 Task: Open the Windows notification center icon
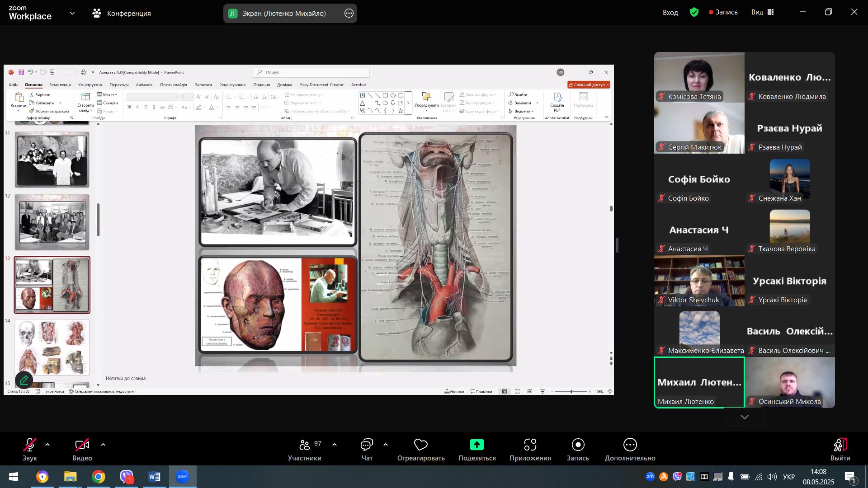(850, 477)
